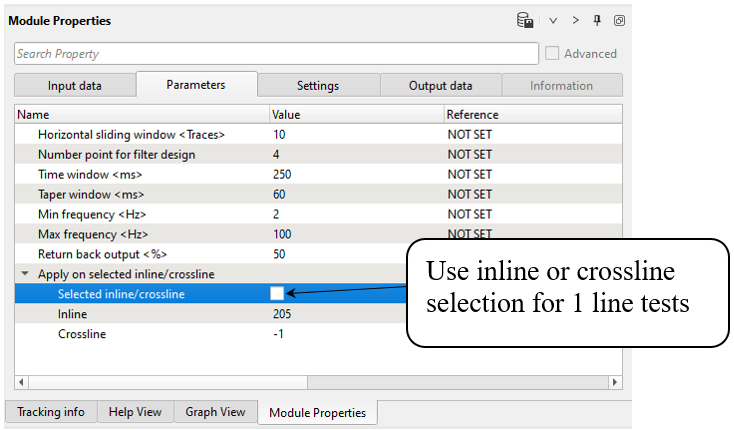This screenshot has height=430, width=734.
Task: Toggle the Selected inline/crossline checkbox
Action: [x=277, y=293]
